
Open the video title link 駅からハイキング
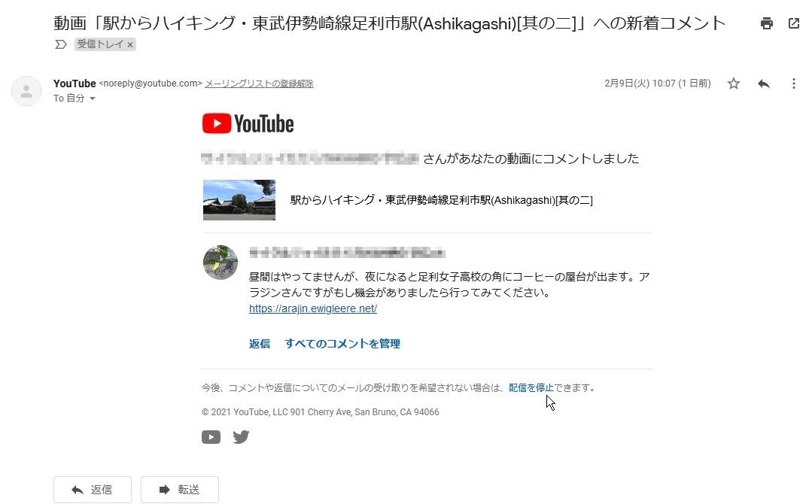(x=441, y=200)
